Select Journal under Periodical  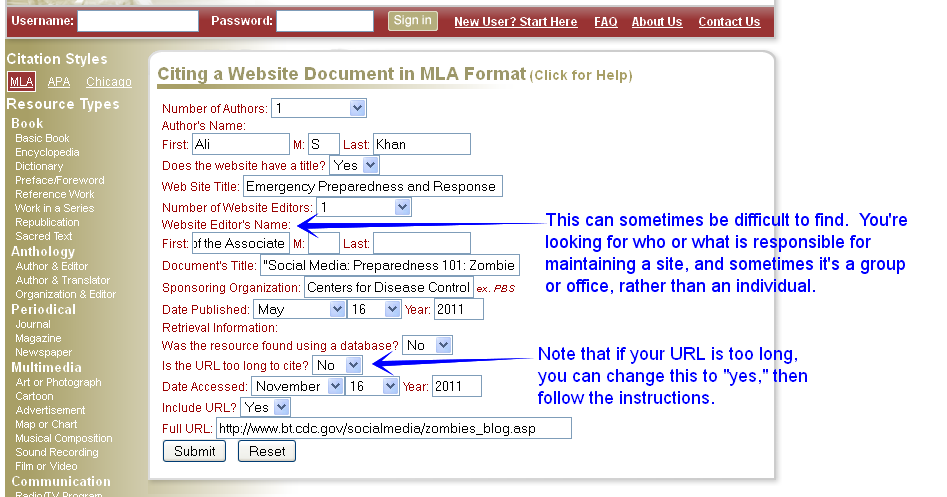pos(33,324)
